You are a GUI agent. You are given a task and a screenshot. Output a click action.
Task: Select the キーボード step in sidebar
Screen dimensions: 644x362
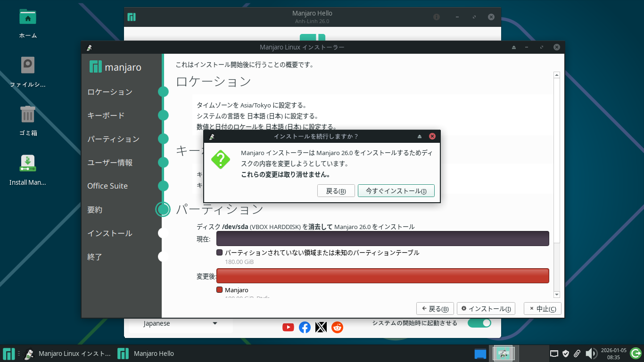tap(106, 115)
